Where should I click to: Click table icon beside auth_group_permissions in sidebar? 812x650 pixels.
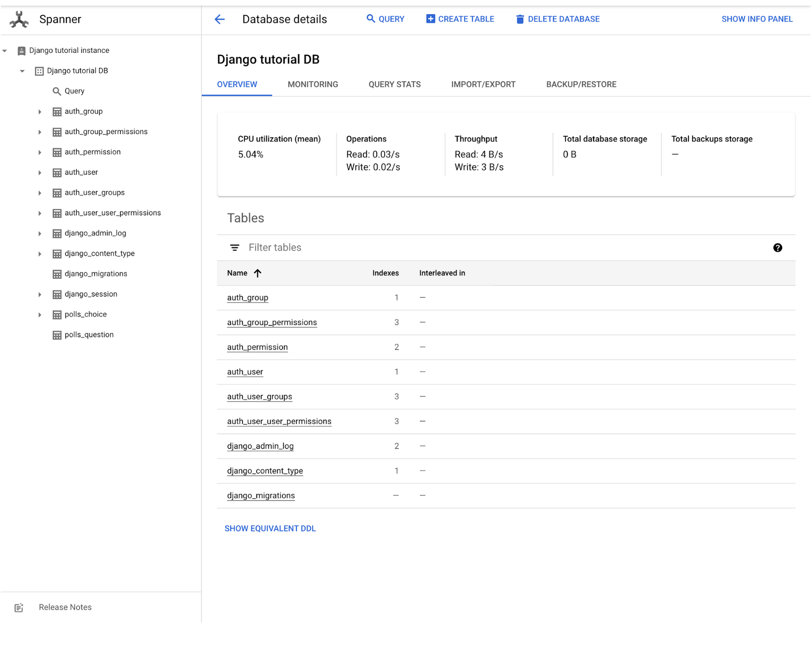point(57,132)
